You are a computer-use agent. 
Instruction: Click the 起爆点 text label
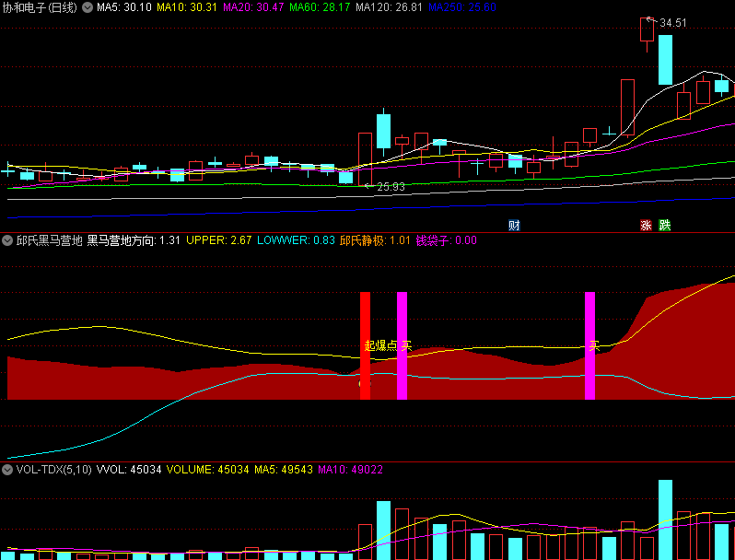coord(380,345)
